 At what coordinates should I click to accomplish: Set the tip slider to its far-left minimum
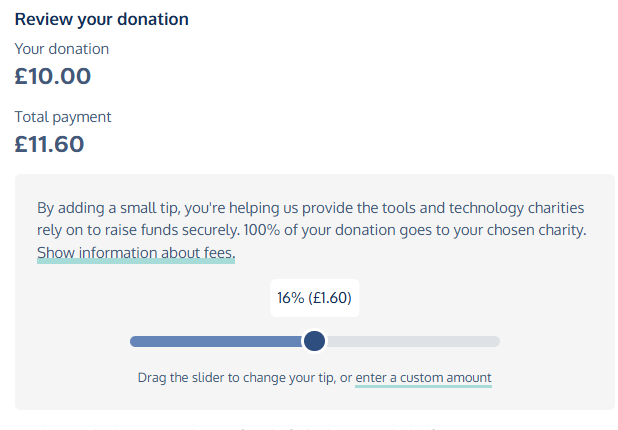[x=133, y=342]
